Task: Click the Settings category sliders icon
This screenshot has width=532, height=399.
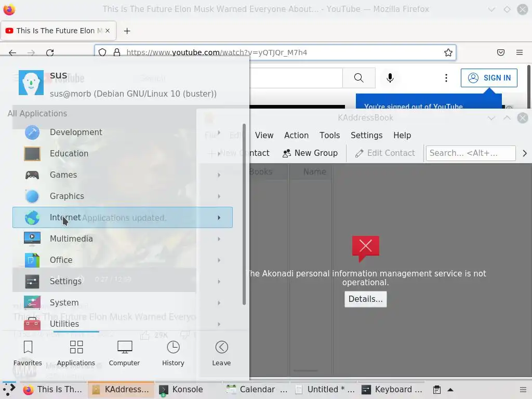Action: point(32,281)
